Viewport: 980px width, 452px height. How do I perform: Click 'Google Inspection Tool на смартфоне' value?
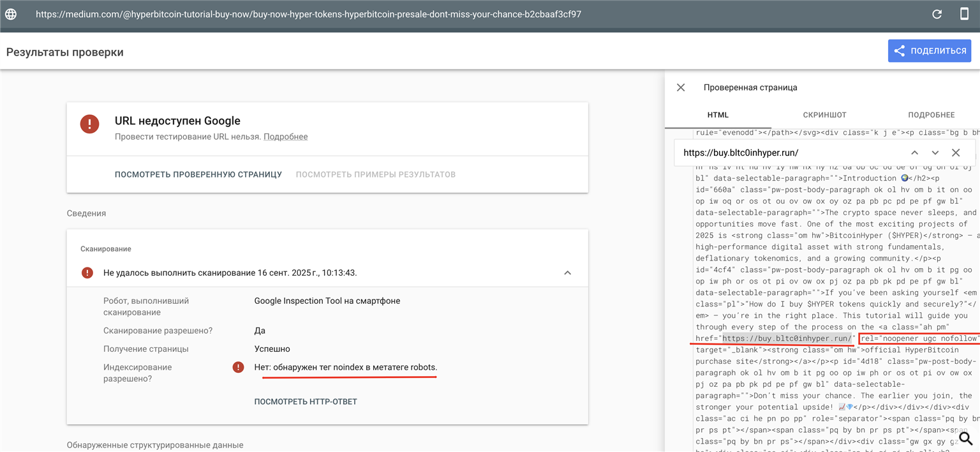(327, 301)
